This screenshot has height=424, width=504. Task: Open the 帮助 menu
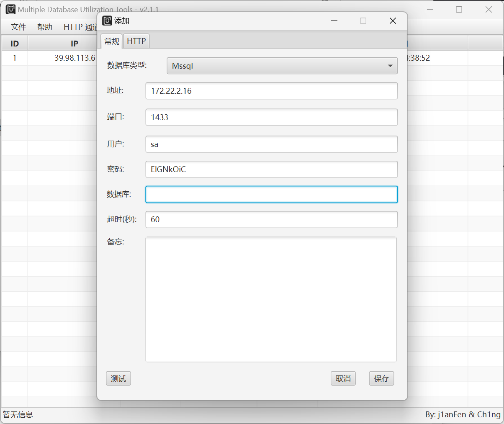click(x=44, y=26)
